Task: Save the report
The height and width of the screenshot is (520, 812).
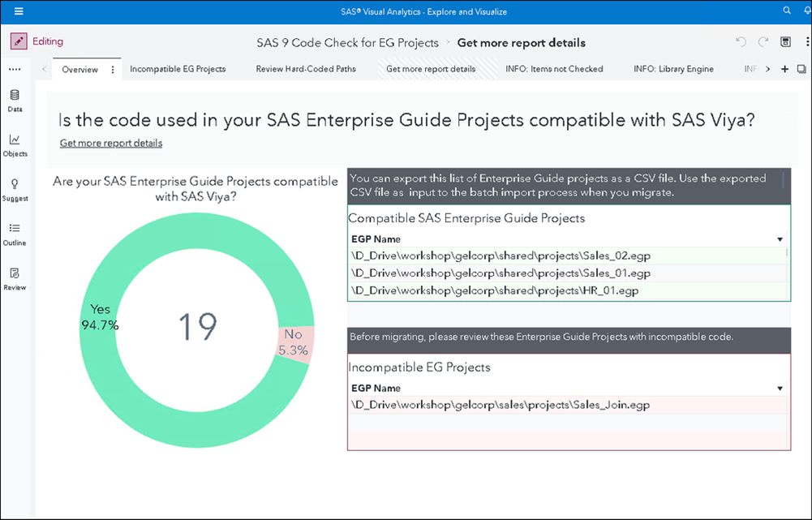Action: point(784,42)
